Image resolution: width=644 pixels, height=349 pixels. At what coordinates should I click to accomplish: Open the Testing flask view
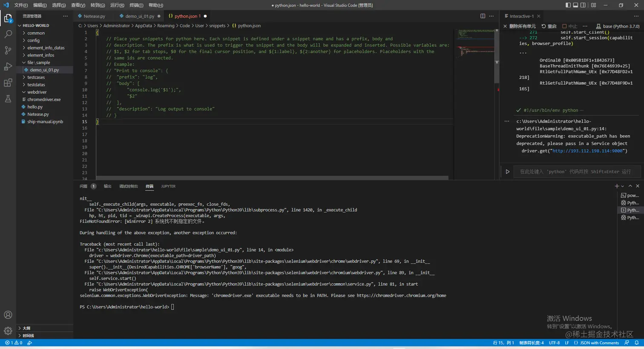tap(8, 99)
